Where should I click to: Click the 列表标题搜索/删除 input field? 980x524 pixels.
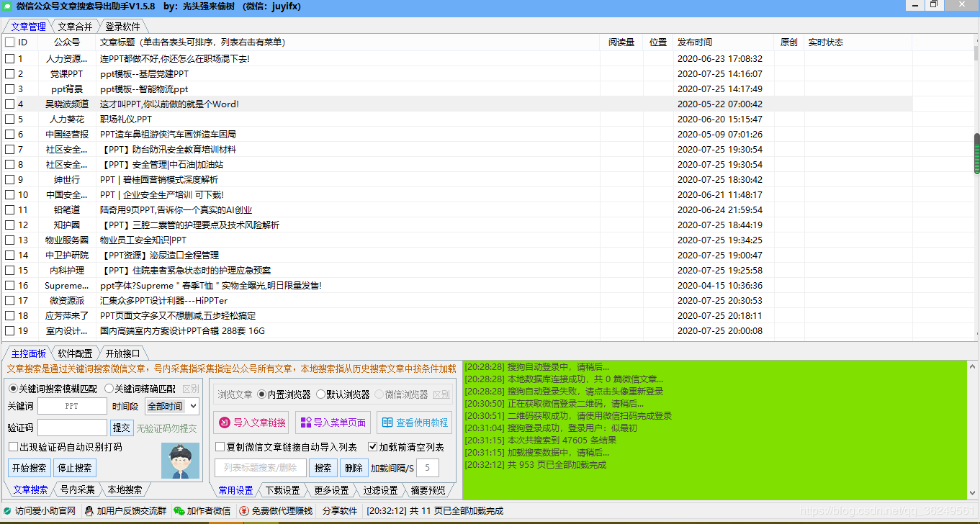(x=261, y=468)
